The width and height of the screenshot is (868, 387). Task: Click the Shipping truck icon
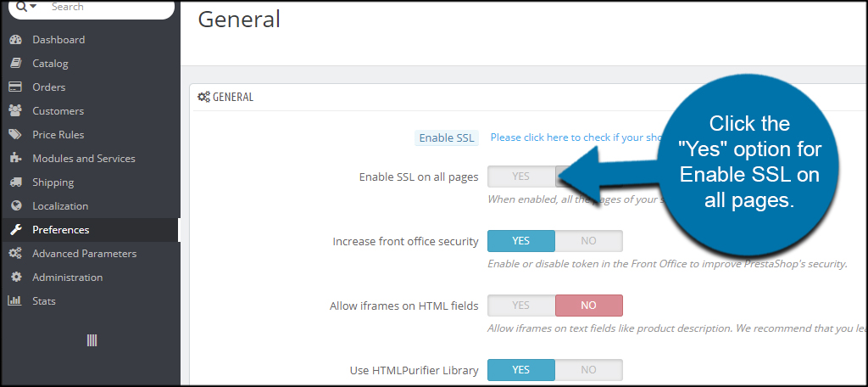[15, 182]
